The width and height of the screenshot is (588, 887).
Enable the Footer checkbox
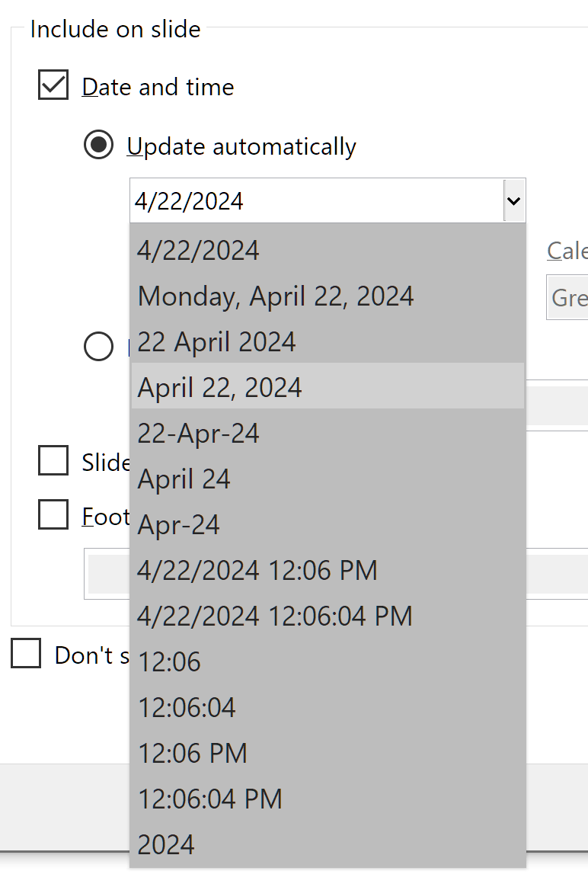53,516
